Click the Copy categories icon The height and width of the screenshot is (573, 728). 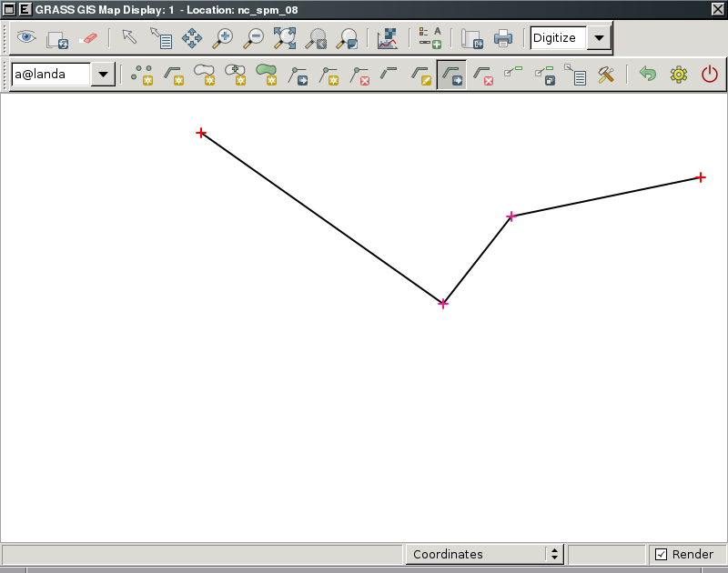[x=544, y=75]
